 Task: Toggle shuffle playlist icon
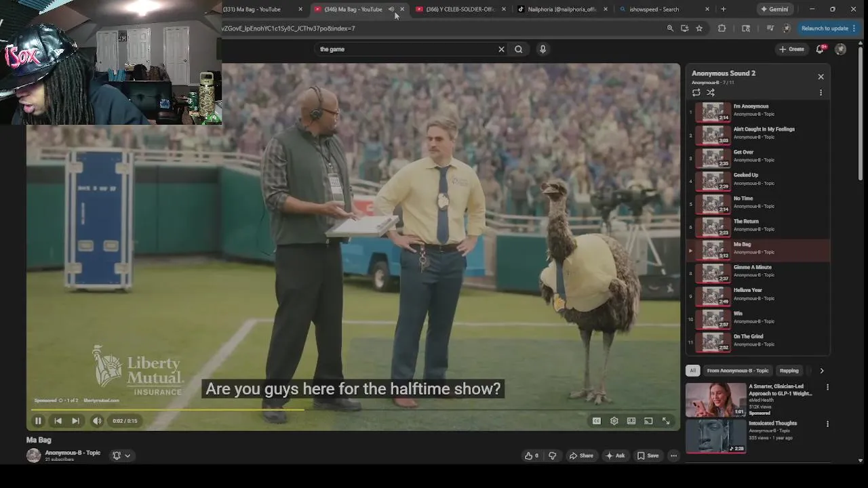[711, 93]
